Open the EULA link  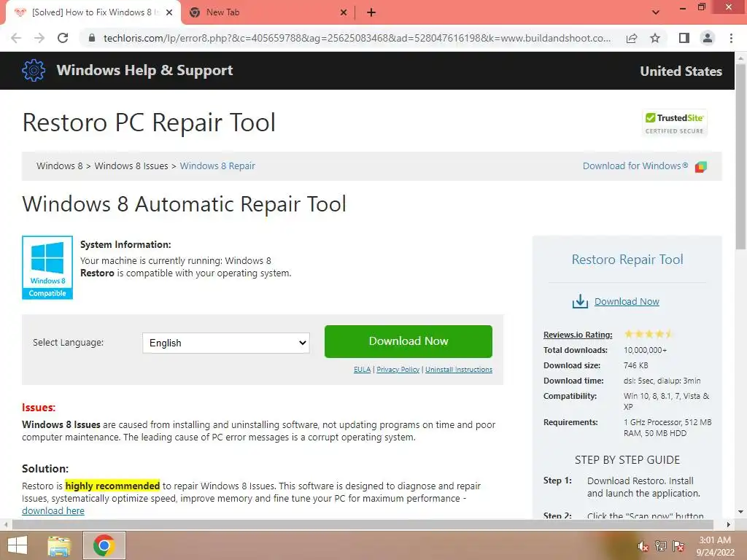(x=362, y=370)
